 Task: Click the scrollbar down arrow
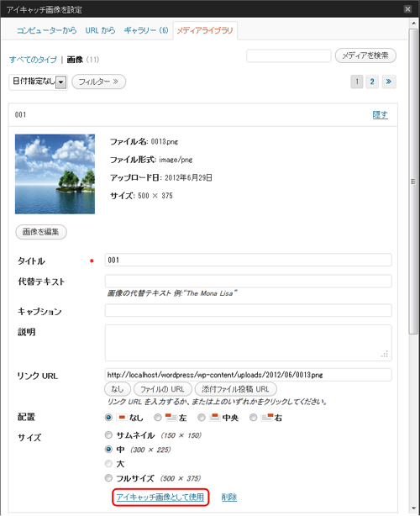[x=413, y=508]
